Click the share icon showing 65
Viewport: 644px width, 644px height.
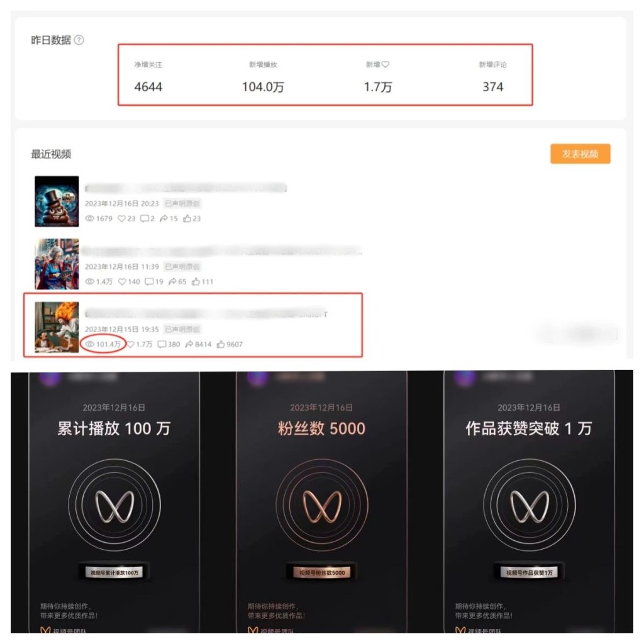(x=172, y=281)
